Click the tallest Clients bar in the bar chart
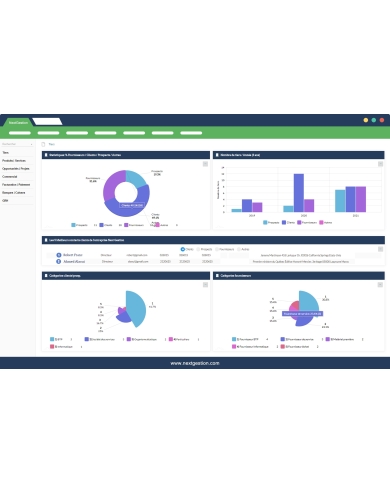The image size is (390, 484). tap(299, 193)
